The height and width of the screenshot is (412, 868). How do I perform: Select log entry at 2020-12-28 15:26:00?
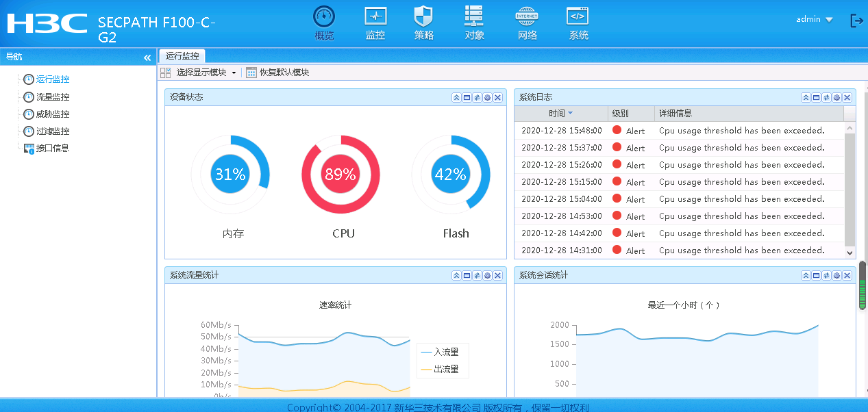coord(680,165)
